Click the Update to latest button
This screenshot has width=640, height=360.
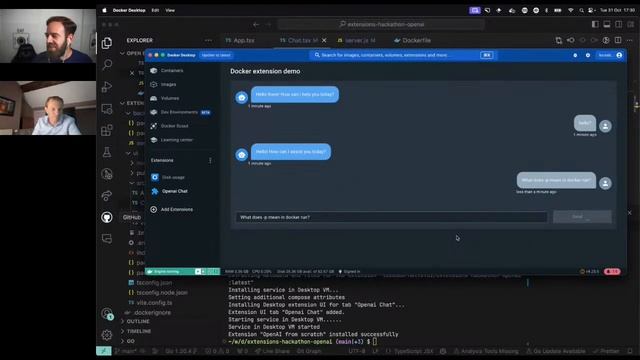[216, 55]
